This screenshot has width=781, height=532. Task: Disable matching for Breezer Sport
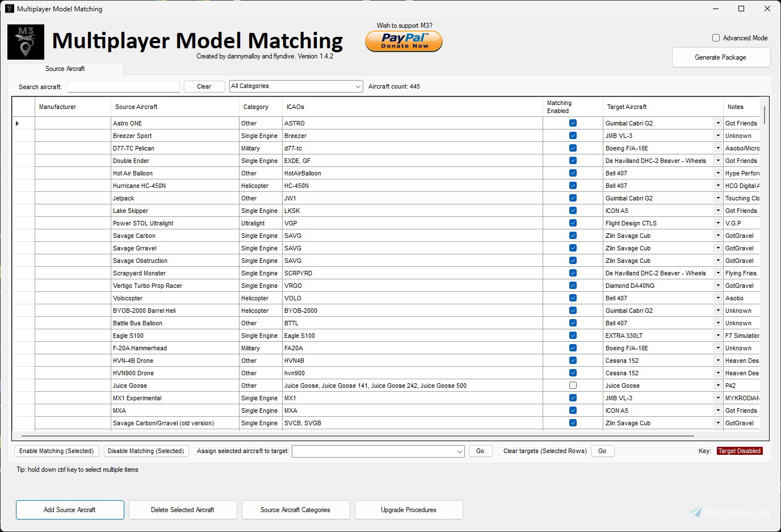click(572, 135)
